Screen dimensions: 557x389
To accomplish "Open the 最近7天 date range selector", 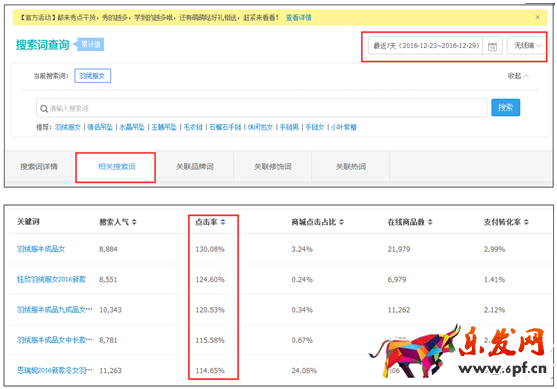I will pyautogui.click(x=426, y=45).
